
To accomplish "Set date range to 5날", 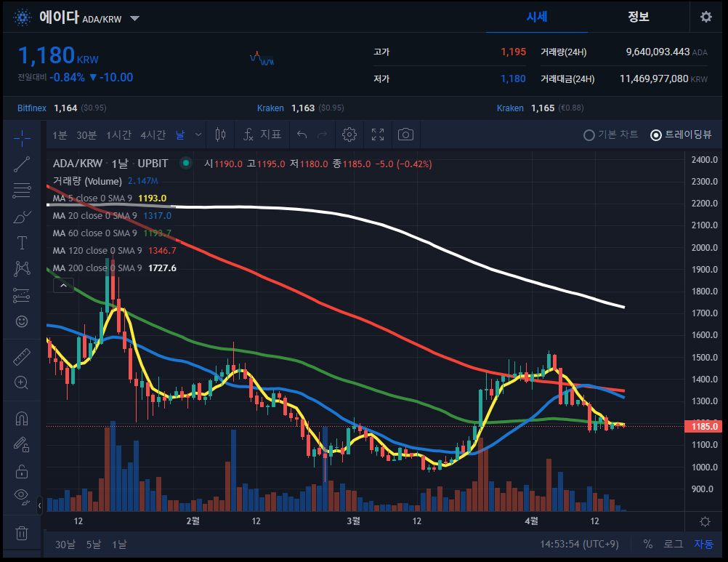I will tap(93, 545).
